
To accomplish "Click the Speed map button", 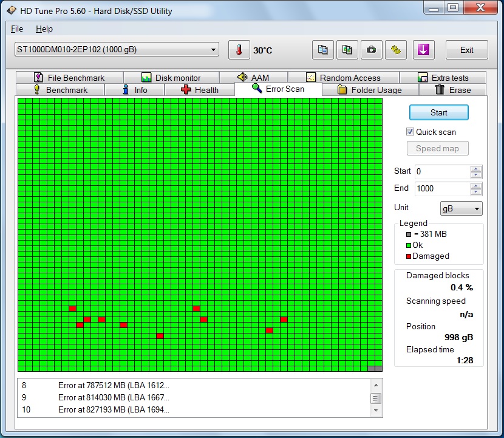I will click(x=437, y=148).
